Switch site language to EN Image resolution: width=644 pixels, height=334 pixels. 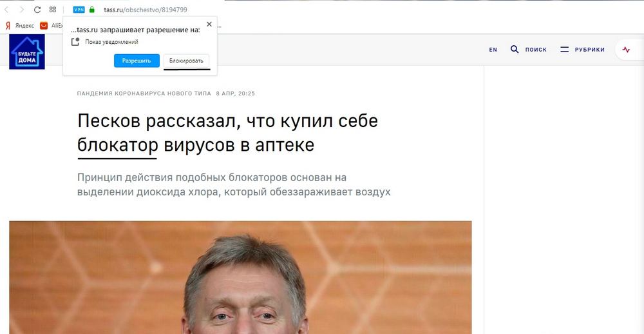point(493,50)
